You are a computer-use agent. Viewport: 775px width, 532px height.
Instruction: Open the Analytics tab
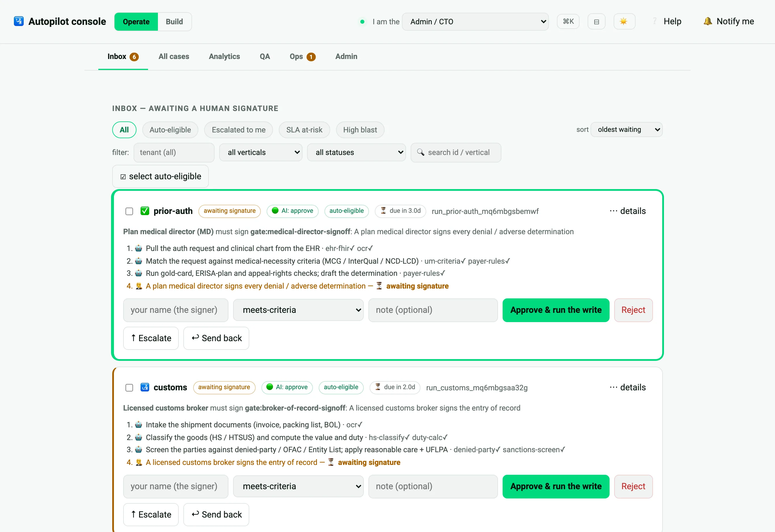(x=224, y=57)
